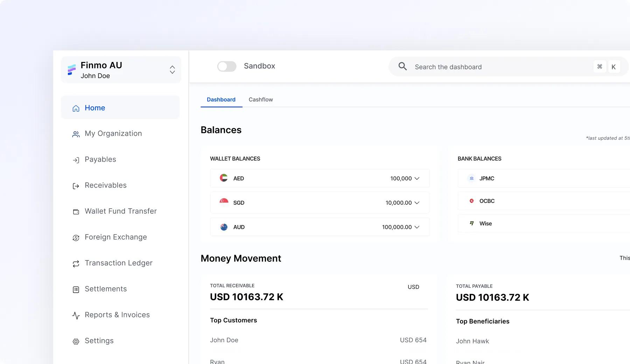Screen dimensions: 630x364
Task: Expand the Finmo AU organization switcher
Action: pyautogui.click(x=172, y=70)
